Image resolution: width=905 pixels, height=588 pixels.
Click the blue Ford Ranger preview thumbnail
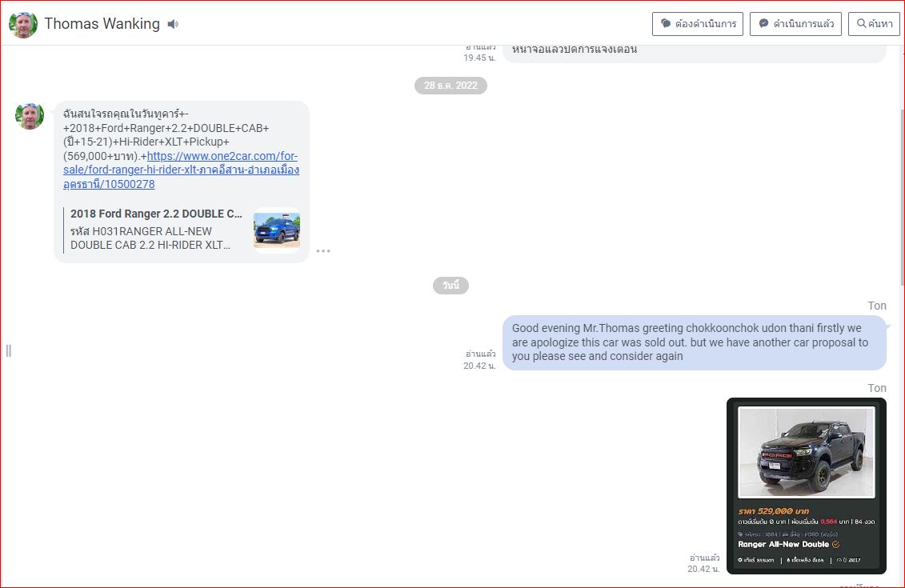tap(277, 230)
